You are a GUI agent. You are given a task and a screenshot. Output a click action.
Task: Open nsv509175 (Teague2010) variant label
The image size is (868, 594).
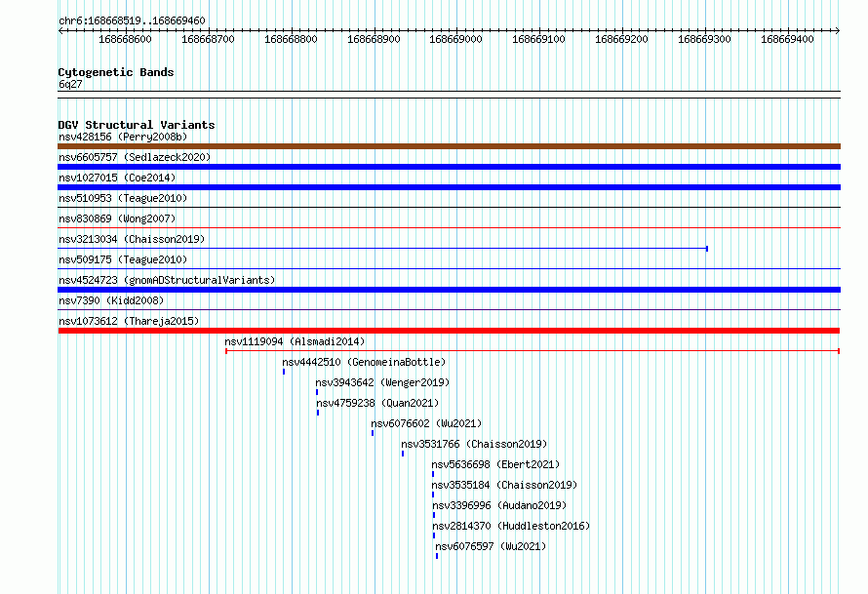pos(123,259)
